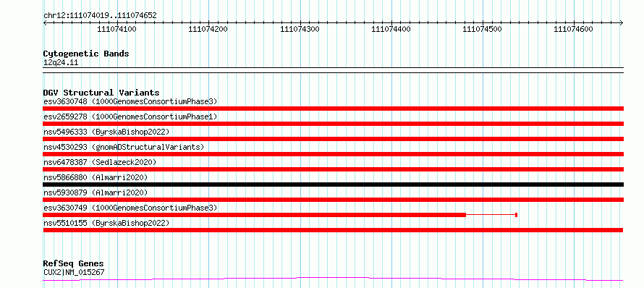The image size is (644, 288).
Task: Click the magenta CUX2 gene line
Action: [x=334, y=279]
